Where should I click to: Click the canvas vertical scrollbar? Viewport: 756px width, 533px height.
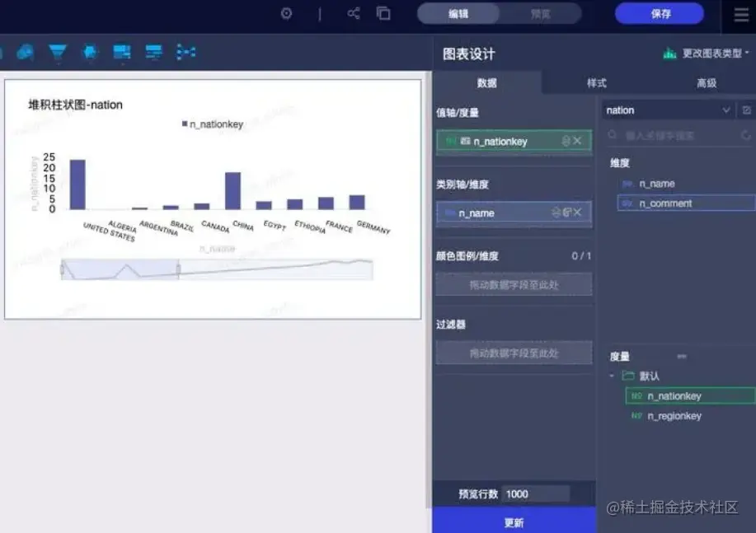[428, 289]
